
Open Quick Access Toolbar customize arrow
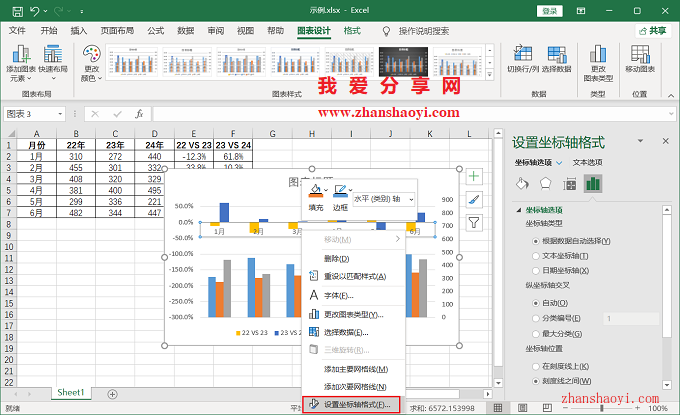[x=82, y=12]
